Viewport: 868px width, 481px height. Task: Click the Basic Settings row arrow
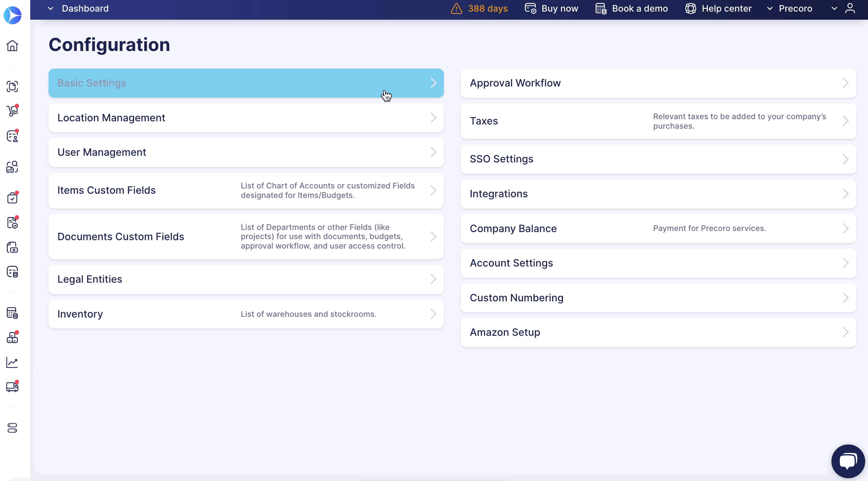[433, 83]
